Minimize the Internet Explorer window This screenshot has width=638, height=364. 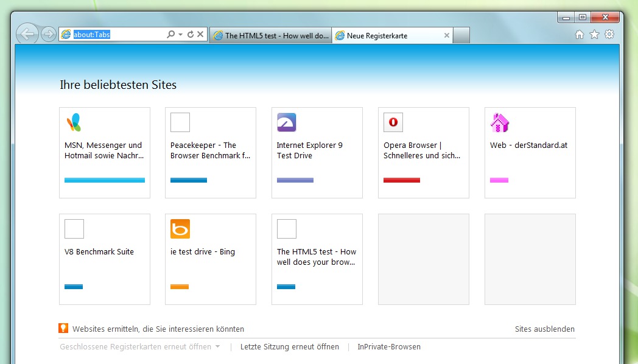click(x=566, y=18)
